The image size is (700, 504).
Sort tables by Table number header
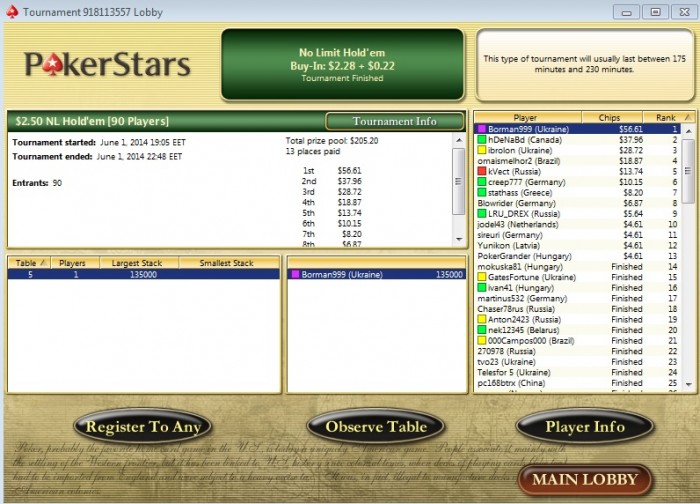point(29,263)
